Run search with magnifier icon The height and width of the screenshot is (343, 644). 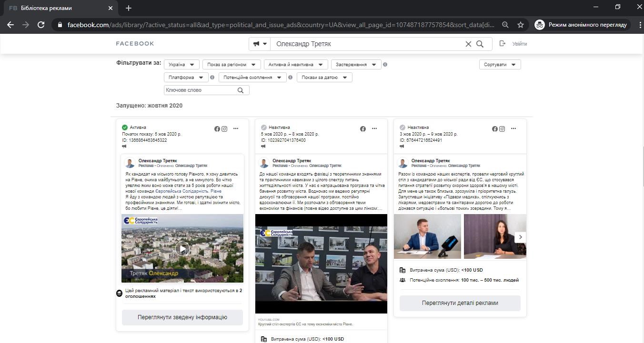pyautogui.click(x=480, y=44)
